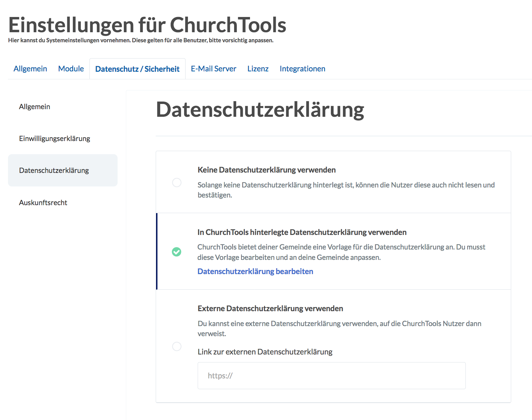This screenshot has height=420, width=532.
Task: Click 'Link zur externen Datenschutzerklärung' label
Action: (265, 352)
